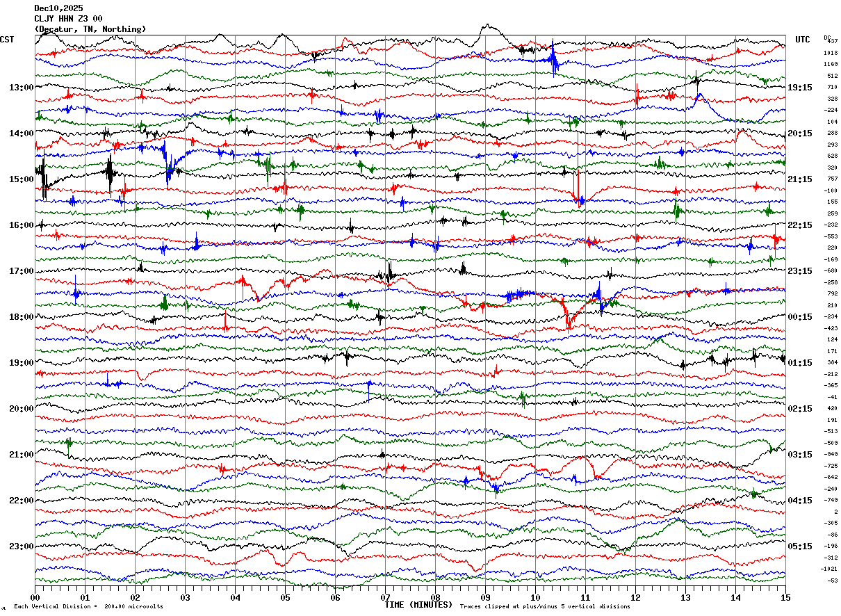Click the DC offset value 1169
Viewport: 841px width, 616px height.
[x=831, y=64]
